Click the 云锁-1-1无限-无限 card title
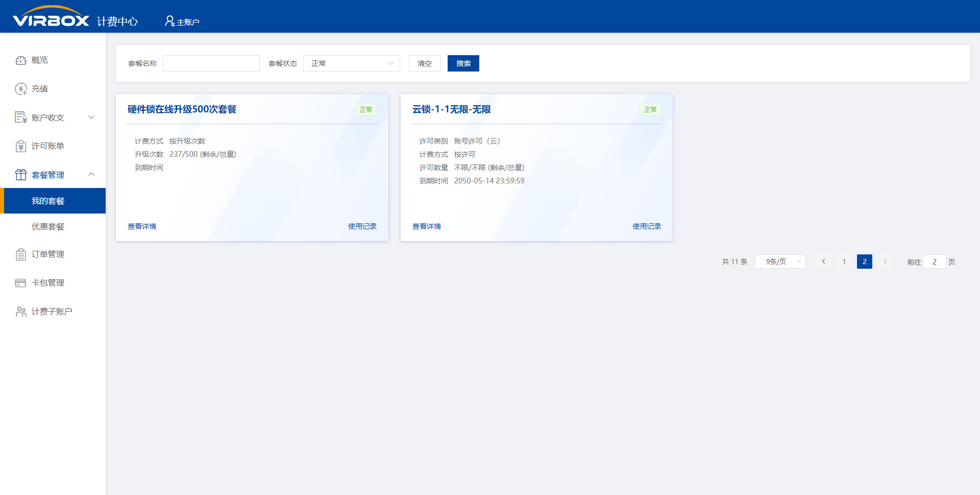 (452, 109)
